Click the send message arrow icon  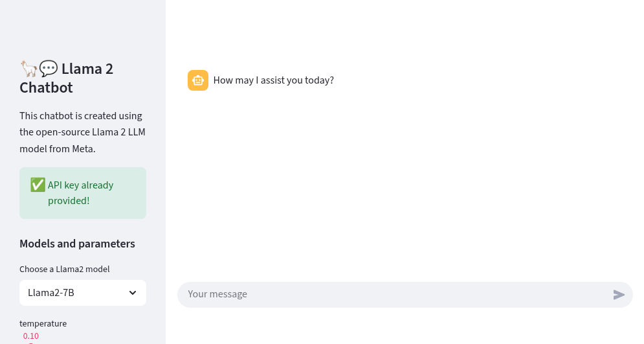(619, 295)
